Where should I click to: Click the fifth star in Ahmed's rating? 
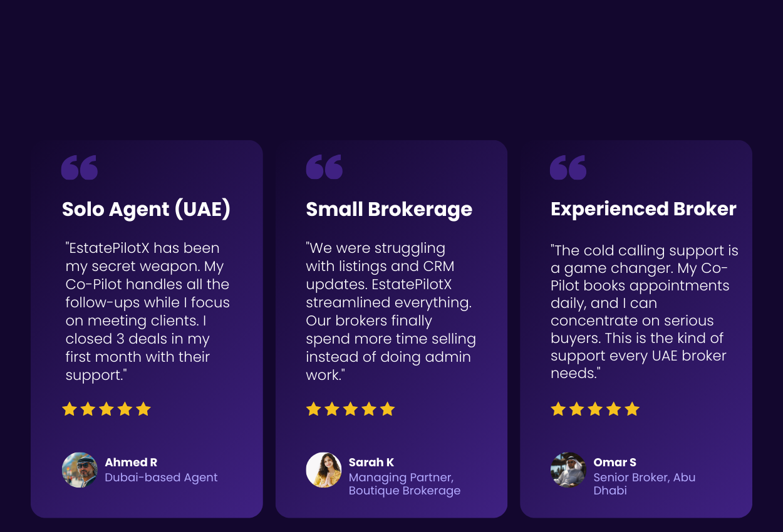[143, 409]
